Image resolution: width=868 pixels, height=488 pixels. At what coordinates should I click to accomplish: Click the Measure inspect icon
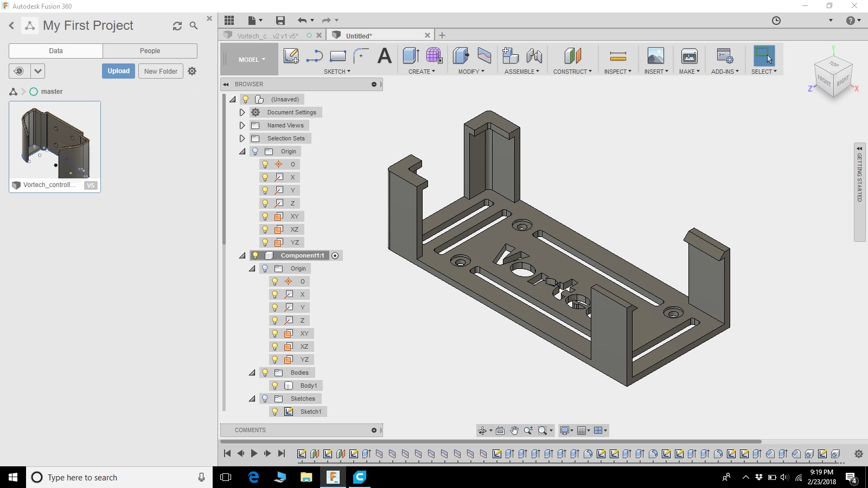point(618,56)
